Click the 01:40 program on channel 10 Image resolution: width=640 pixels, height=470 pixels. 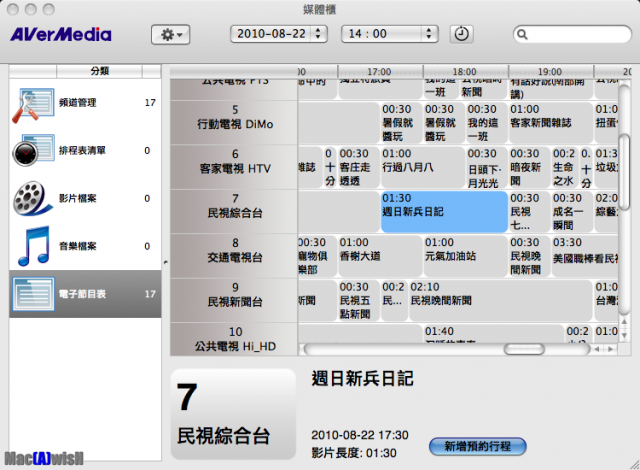click(x=493, y=334)
